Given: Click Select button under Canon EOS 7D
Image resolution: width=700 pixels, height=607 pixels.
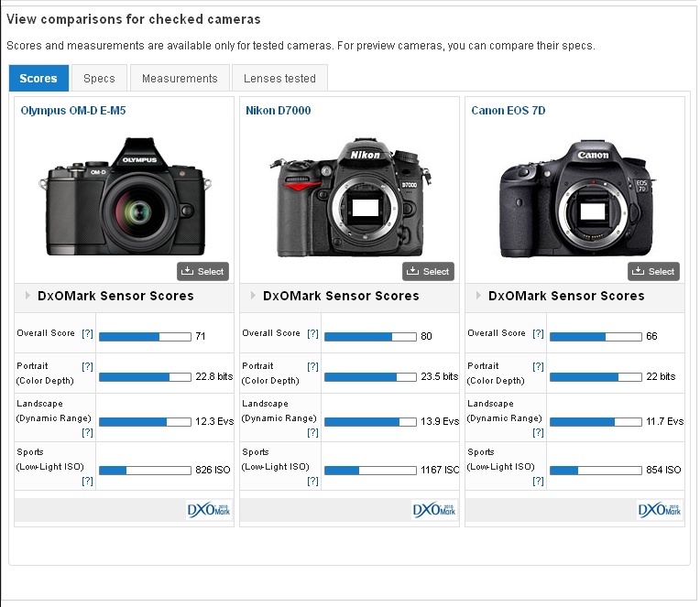Looking at the screenshot, I should coord(653,271).
